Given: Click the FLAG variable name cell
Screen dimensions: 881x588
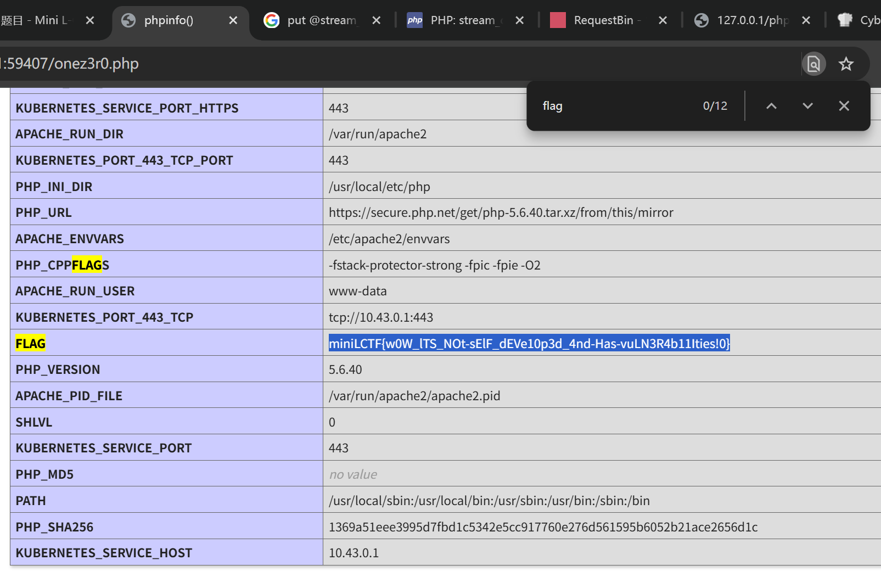Looking at the screenshot, I should (31, 344).
